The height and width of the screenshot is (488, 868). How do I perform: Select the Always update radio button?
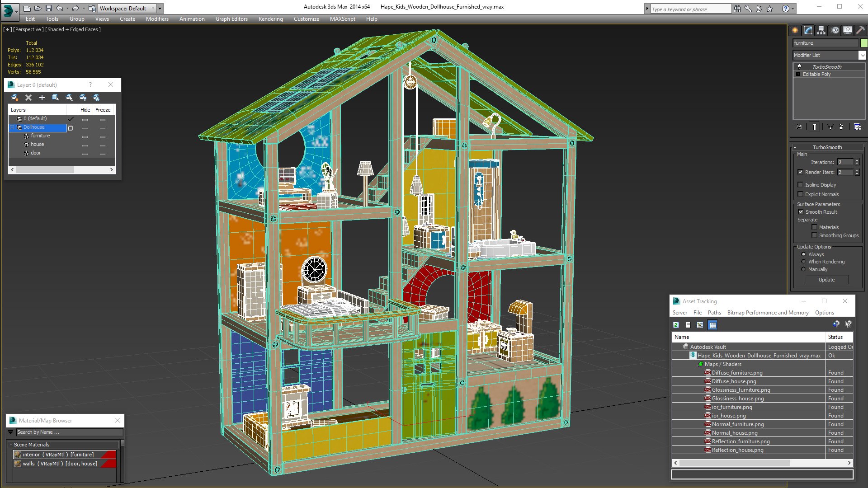pos(803,254)
